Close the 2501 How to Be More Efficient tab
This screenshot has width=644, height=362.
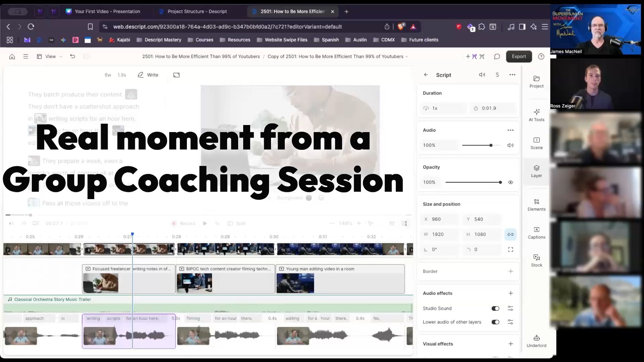pyautogui.click(x=332, y=11)
